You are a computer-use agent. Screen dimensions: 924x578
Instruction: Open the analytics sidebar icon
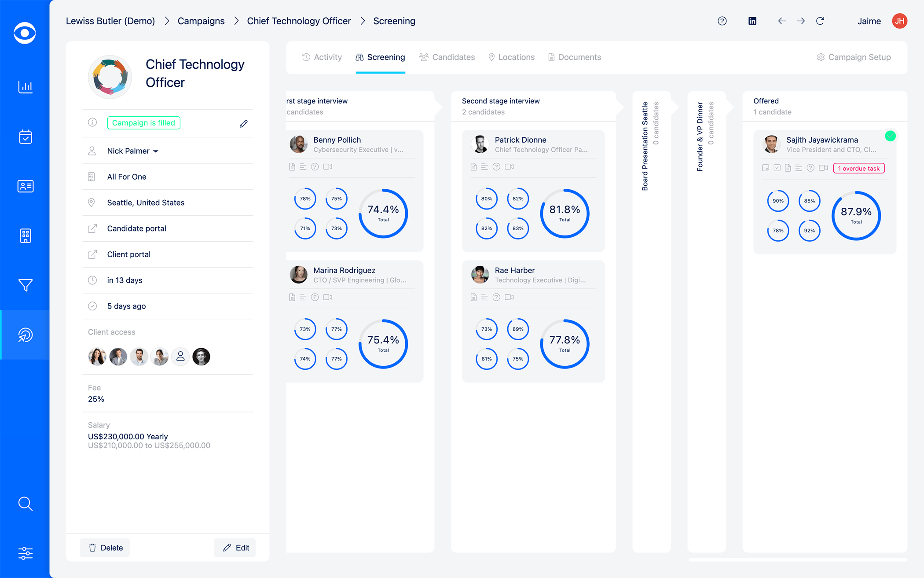point(25,87)
